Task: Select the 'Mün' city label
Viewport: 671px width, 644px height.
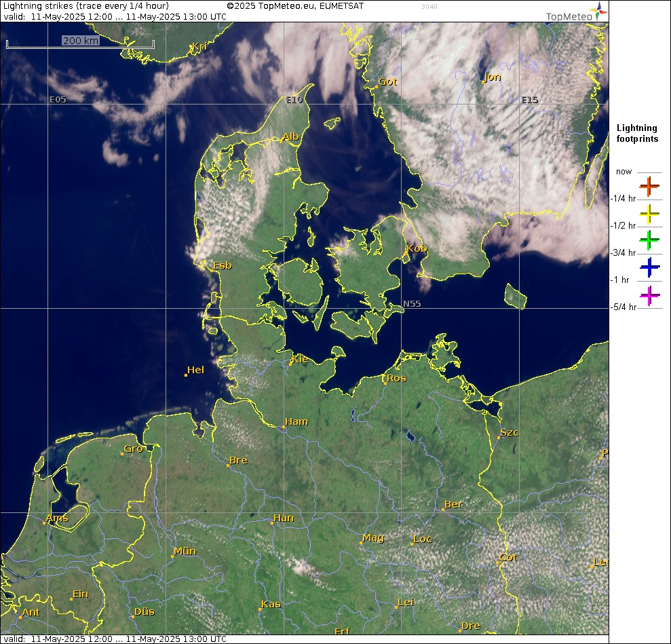Action: pos(185,551)
